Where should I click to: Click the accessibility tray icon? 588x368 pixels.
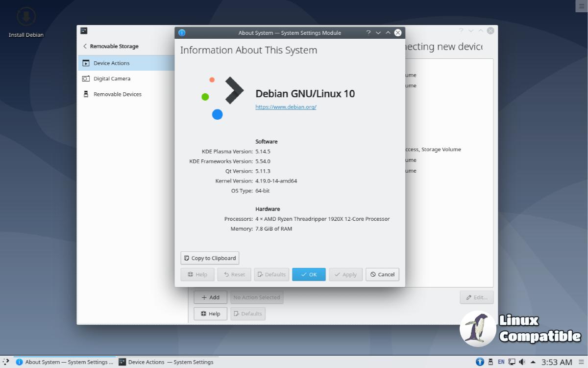(480, 362)
